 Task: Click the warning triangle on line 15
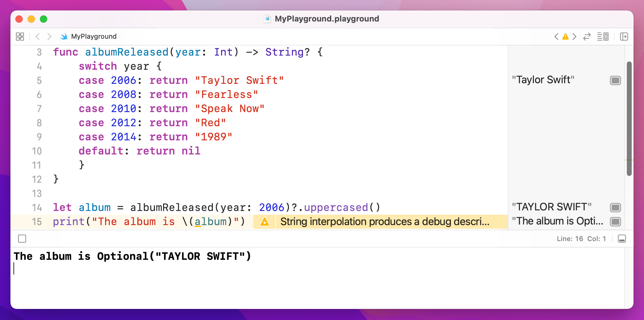[264, 222]
